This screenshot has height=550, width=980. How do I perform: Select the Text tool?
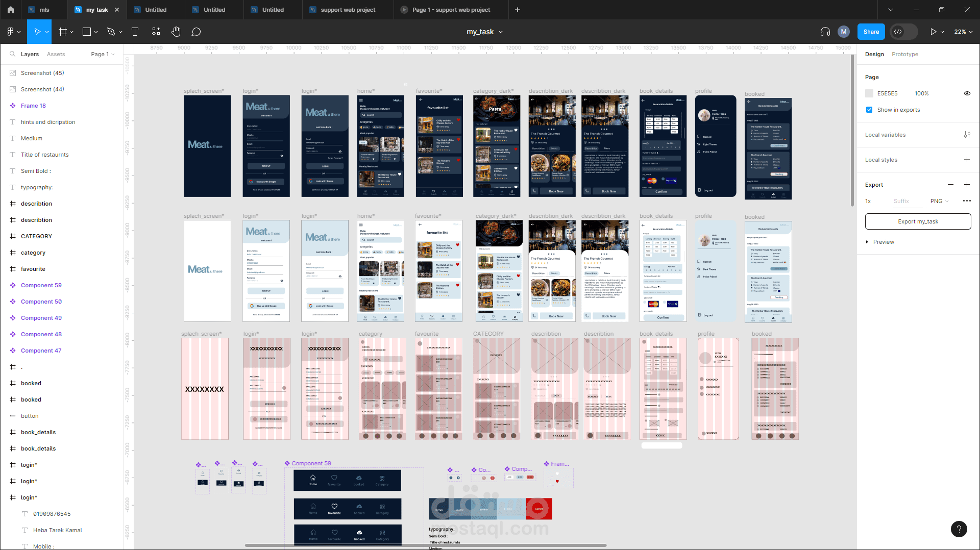[135, 32]
